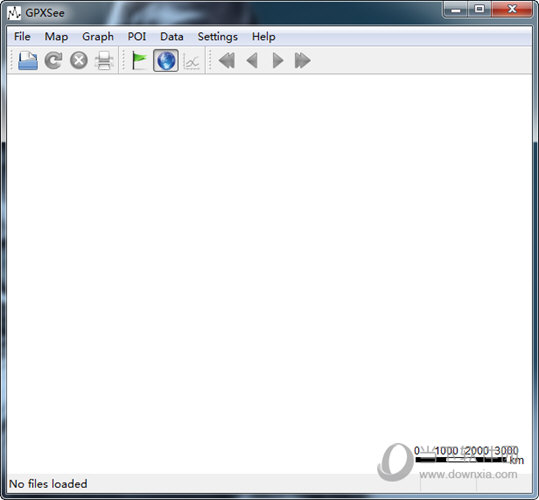
Task: Click the Print toolbar icon
Action: tap(104, 61)
